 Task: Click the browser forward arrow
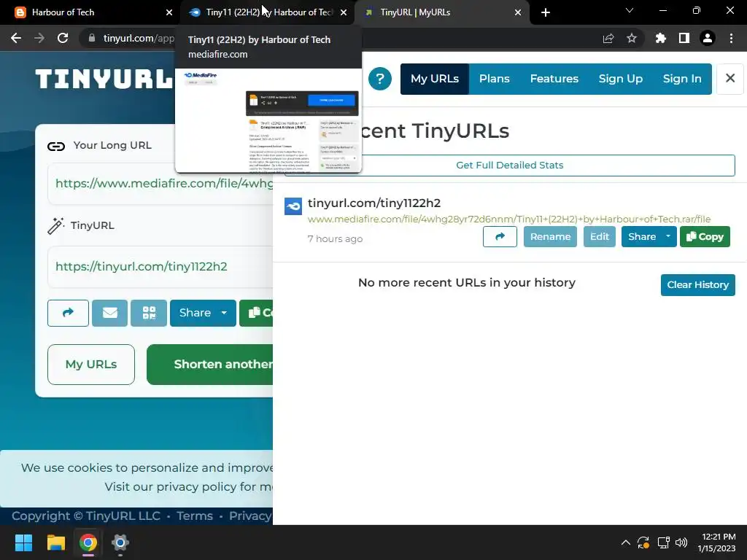click(x=39, y=38)
